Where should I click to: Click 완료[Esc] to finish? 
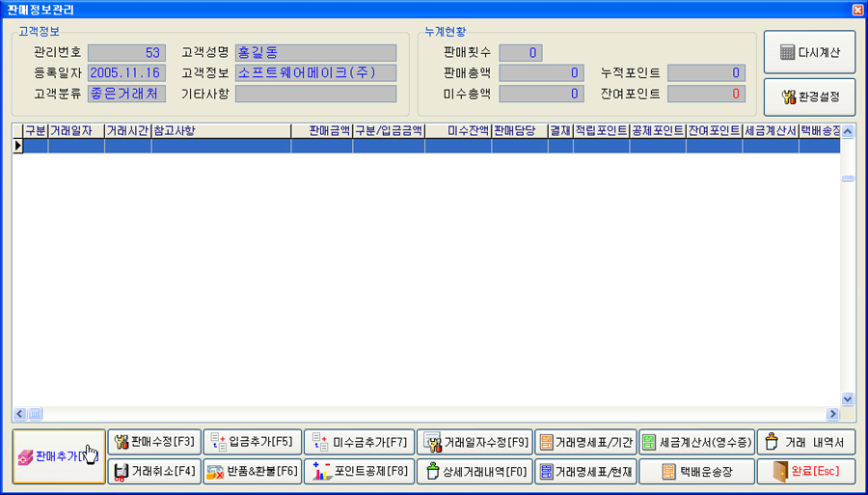[806, 471]
